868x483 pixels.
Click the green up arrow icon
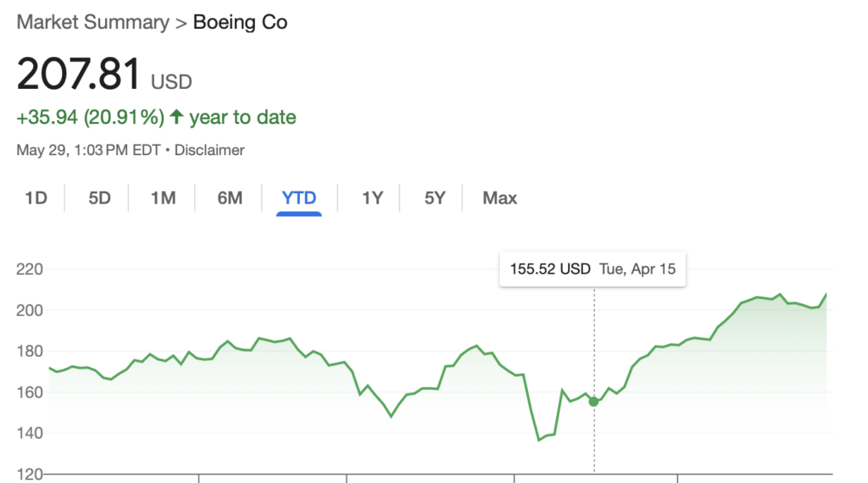point(177,117)
